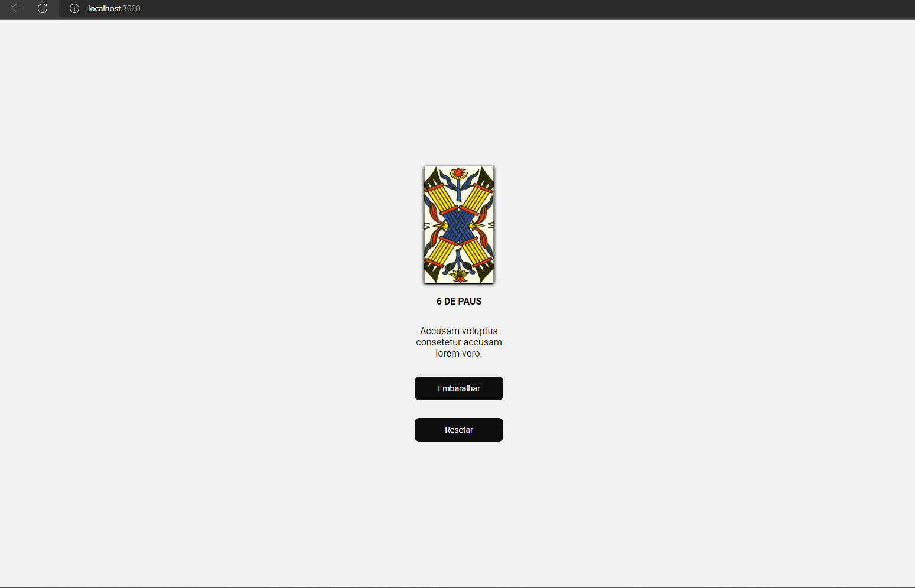This screenshot has height=588, width=915.
Task: Reload the localhost page
Action: pyautogui.click(x=43, y=8)
